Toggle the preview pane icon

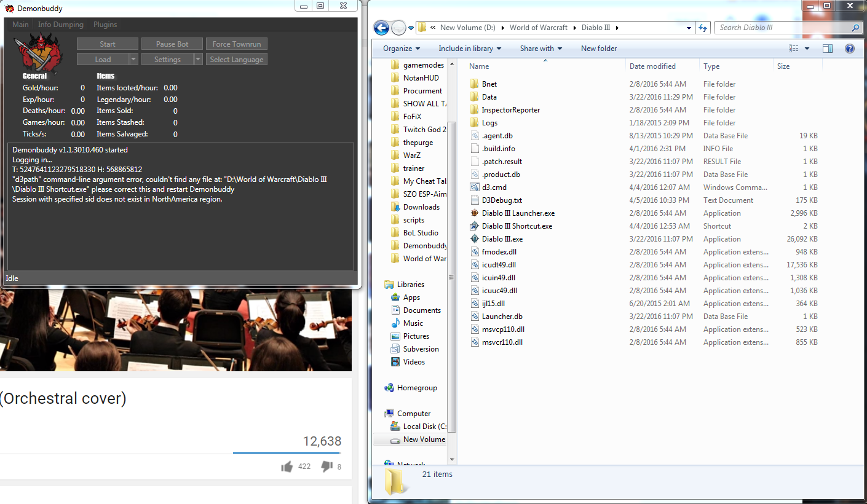(x=828, y=49)
